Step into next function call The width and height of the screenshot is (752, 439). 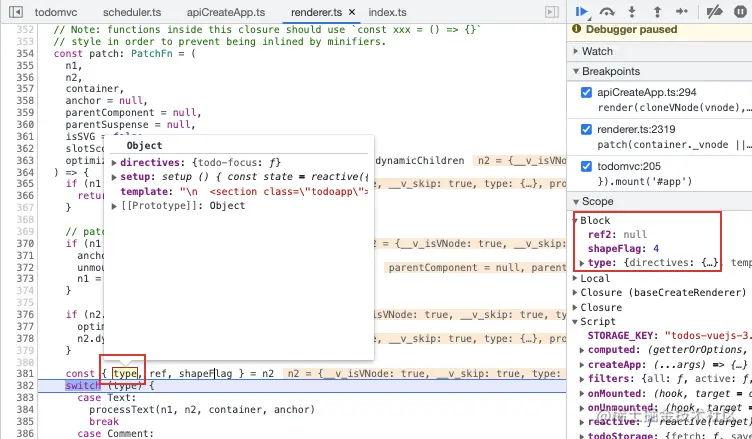[632, 12]
